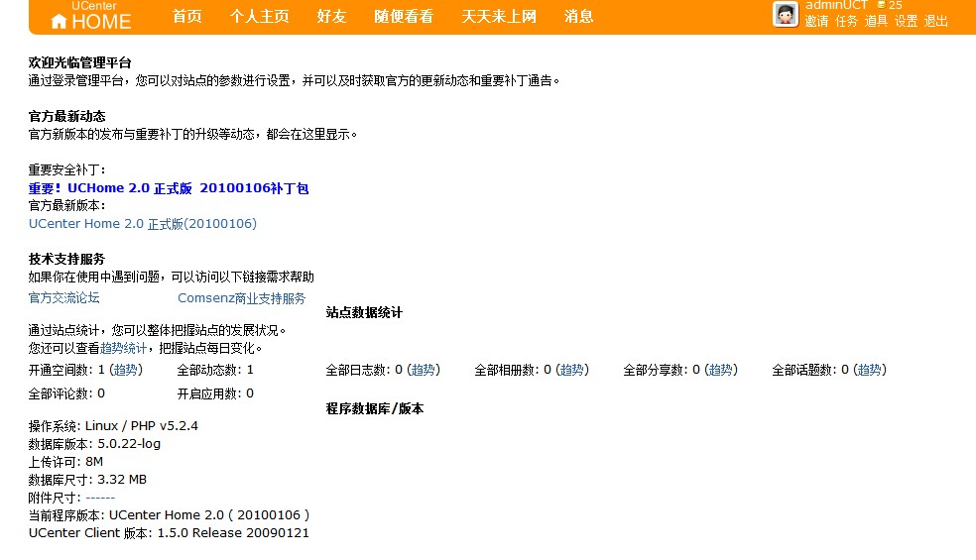This screenshot has width=976, height=560.
Task: Open Comsenz商业支持服务 link
Action: pos(241,298)
